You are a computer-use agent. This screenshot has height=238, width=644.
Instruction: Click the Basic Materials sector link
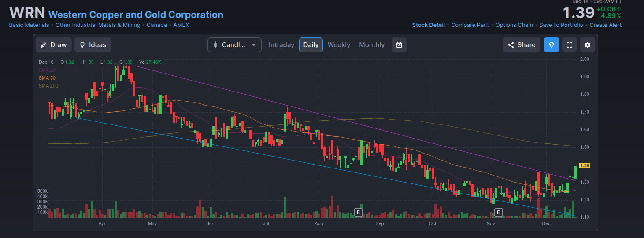[29, 25]
